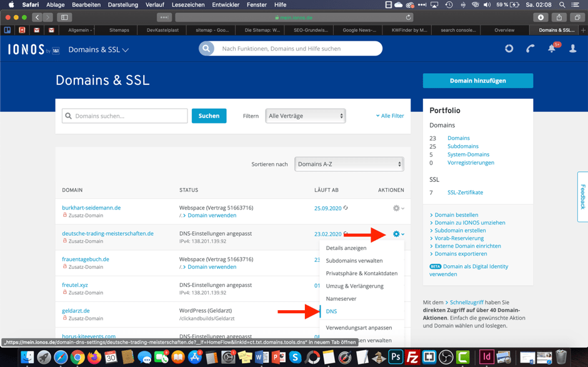Viewport: 588px width, 367px height.
Task: Open the Alle Verträge filter dropdown
Action: pyautogui.click(x=306, y=116)
